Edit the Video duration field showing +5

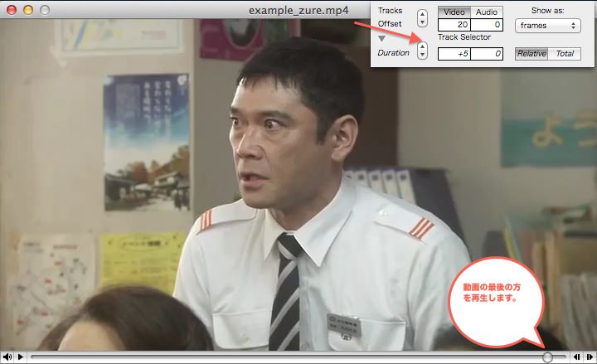(454, 54)
